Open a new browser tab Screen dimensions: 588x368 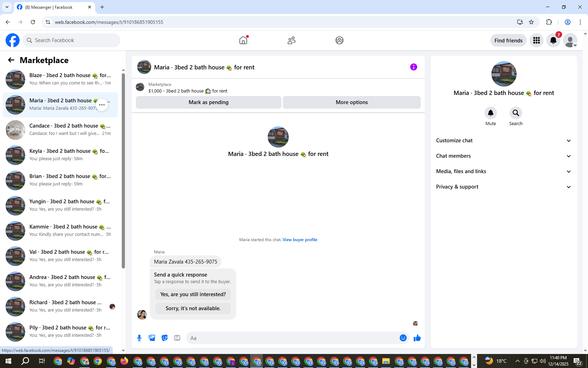click(102, 7)
